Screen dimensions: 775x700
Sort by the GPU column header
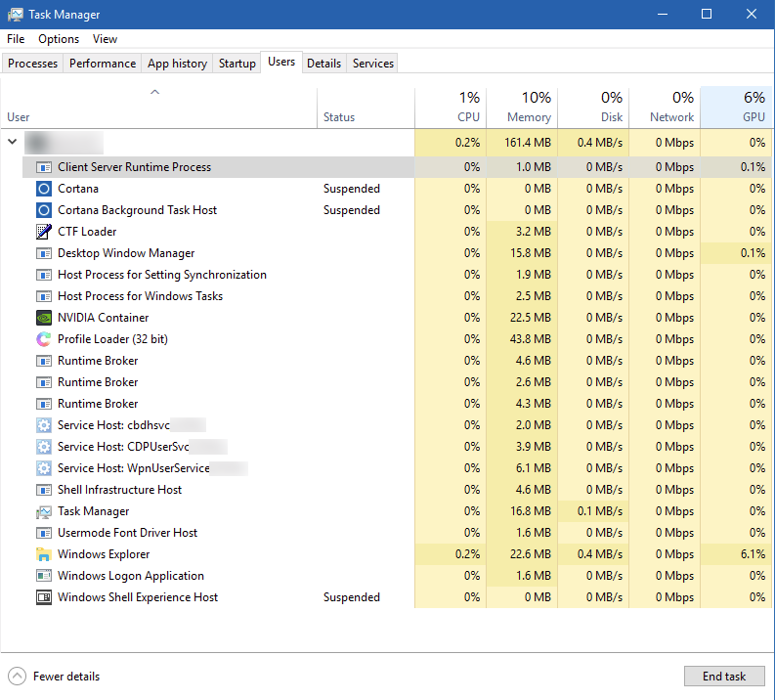pyautogui.click(x=737, y=108)
